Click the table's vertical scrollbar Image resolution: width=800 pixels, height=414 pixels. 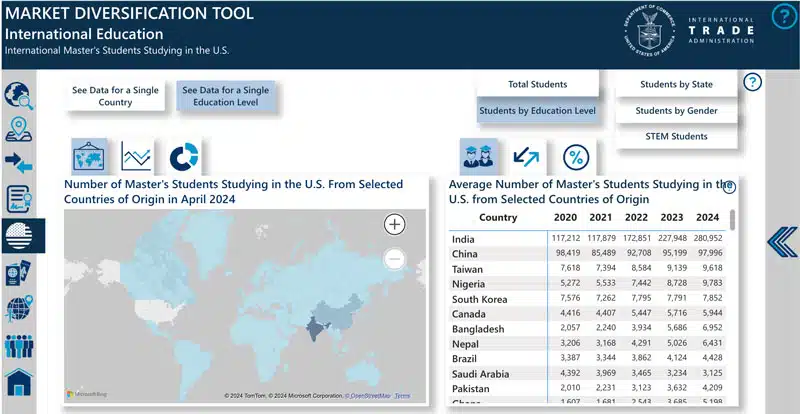click(x=733, y=220)
